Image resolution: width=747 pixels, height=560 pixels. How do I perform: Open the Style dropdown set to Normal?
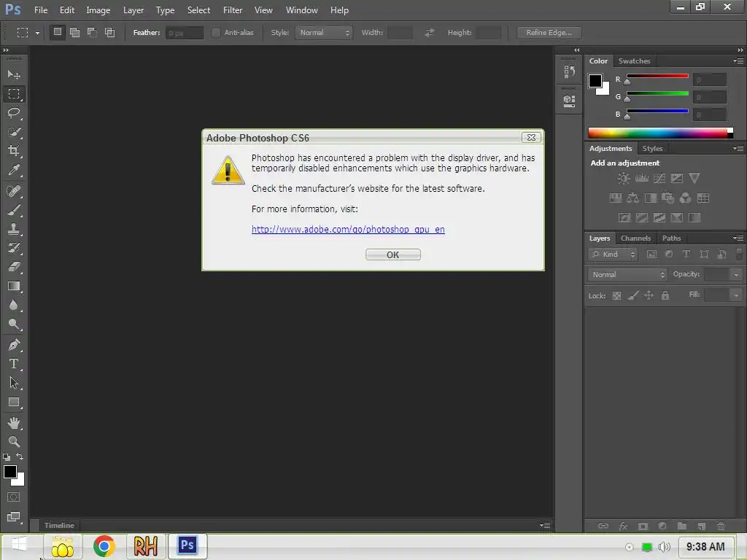[323, 32]
